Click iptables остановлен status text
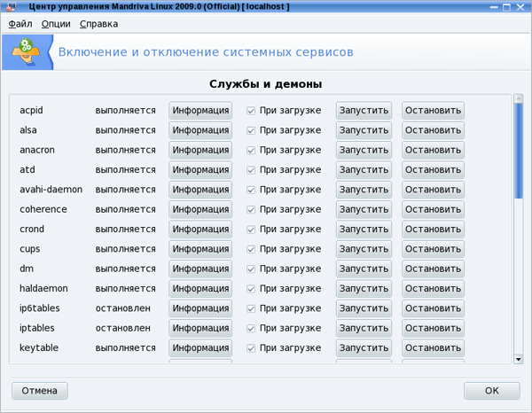The image size is (532, 413). pyautogui.click(x=123, y=328)
